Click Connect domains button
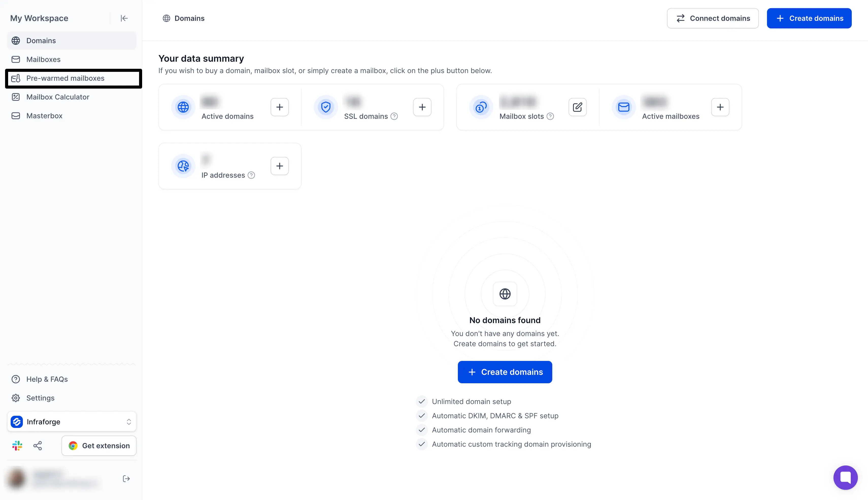868x500 pixels. tap(712, 18)
